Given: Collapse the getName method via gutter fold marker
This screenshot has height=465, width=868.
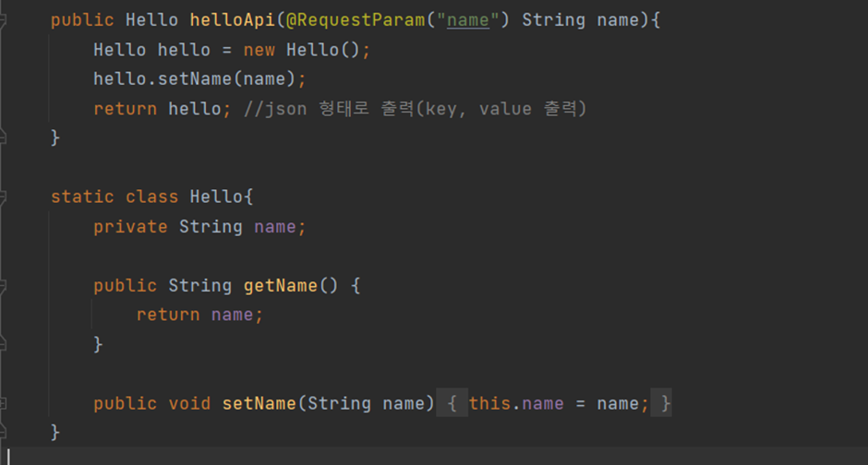Looking at the screenshot, I should click(x=3, y=286).
